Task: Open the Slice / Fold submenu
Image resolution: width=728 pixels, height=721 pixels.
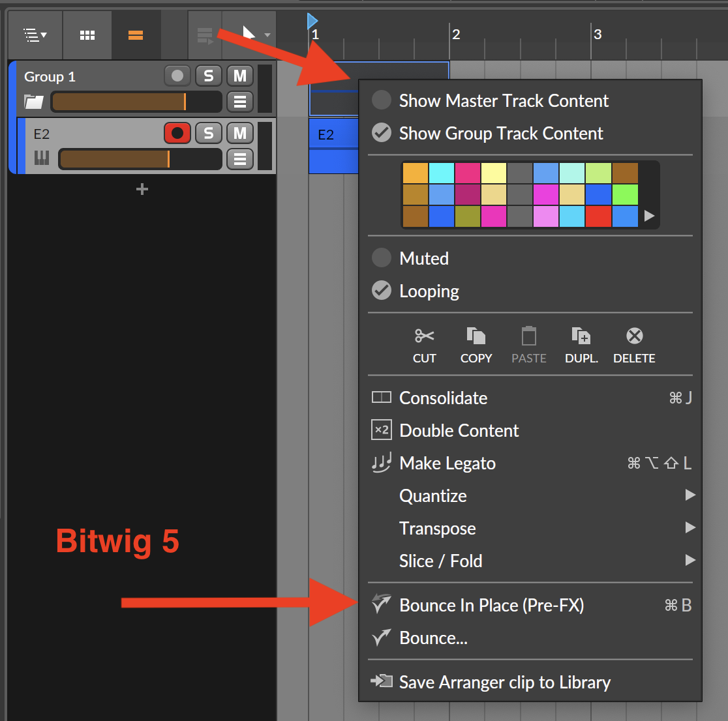Action: coord(530,561)
